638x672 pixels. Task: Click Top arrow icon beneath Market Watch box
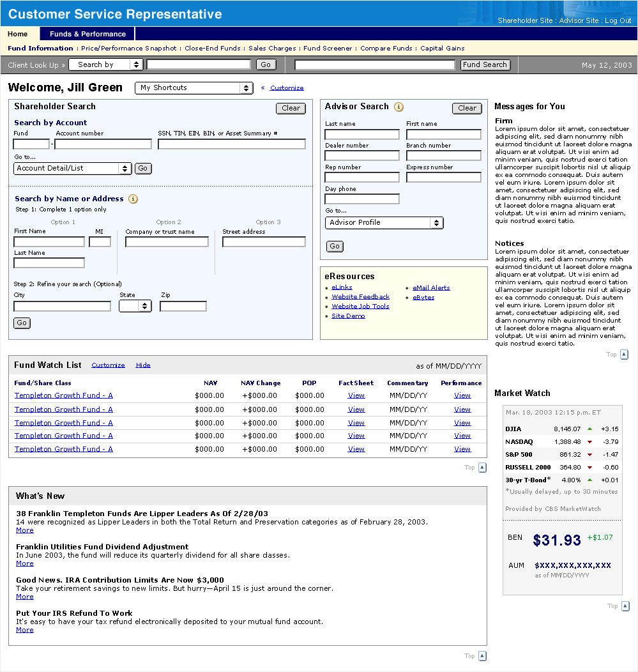(x=625, y=606)
